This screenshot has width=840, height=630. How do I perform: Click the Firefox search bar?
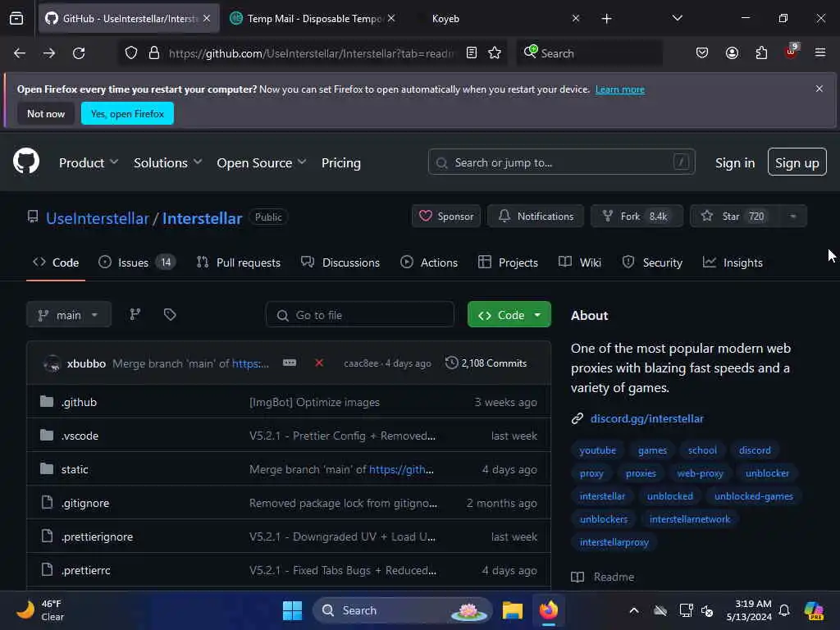[589, 53]
